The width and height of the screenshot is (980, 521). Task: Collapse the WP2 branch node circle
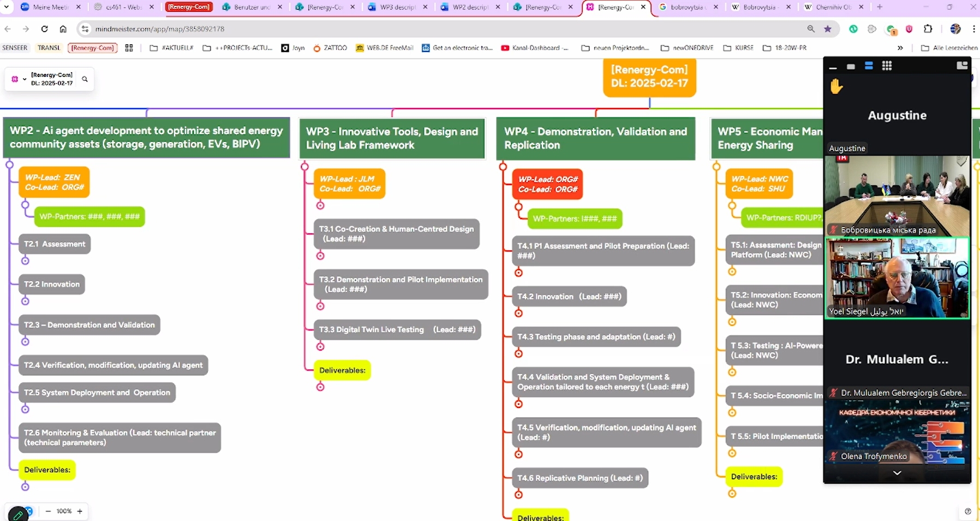coord(9,164)
